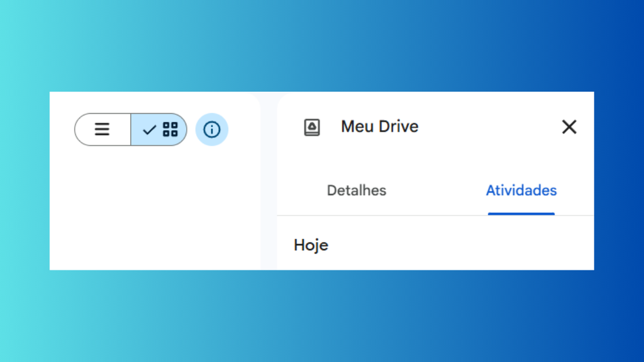Switch to the Atividades tab
Viewport: 644px width, 362px height.
pos(521,190)
